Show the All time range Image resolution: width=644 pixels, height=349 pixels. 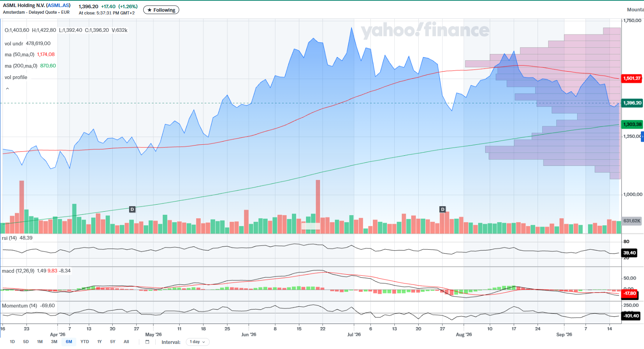126,342
